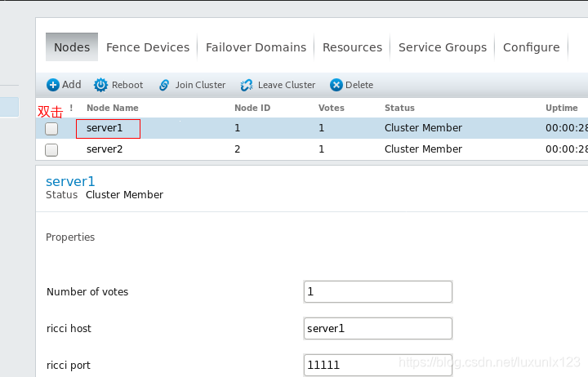Click the Leave Cluster broken-link icon
Screen dimensions: 588x377
(x=247, y=85)
